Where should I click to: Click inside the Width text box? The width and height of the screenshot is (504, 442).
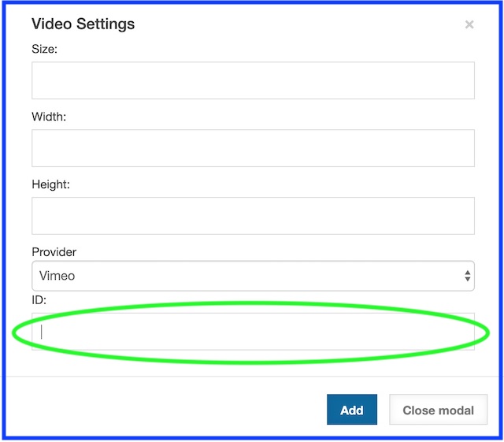253,148
